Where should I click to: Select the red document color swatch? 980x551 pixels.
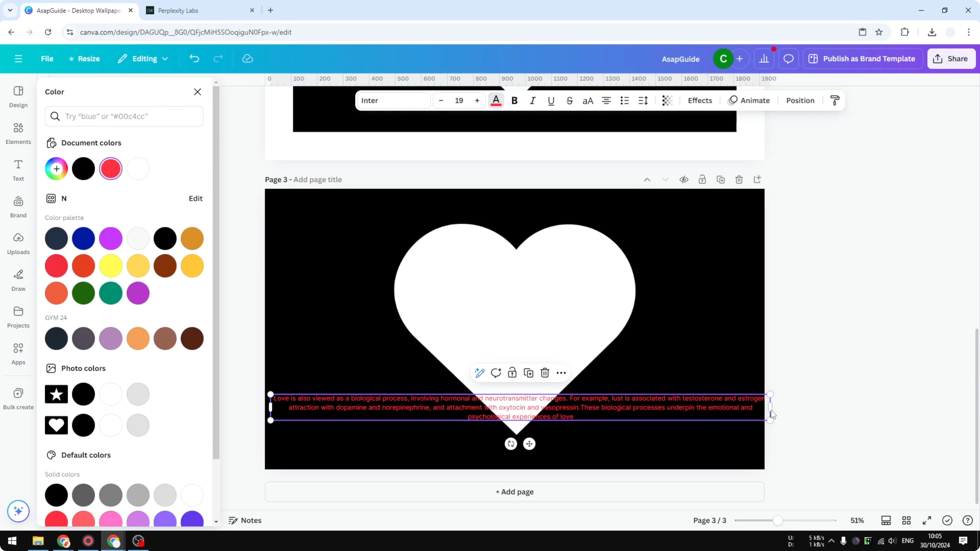point(111,169)
